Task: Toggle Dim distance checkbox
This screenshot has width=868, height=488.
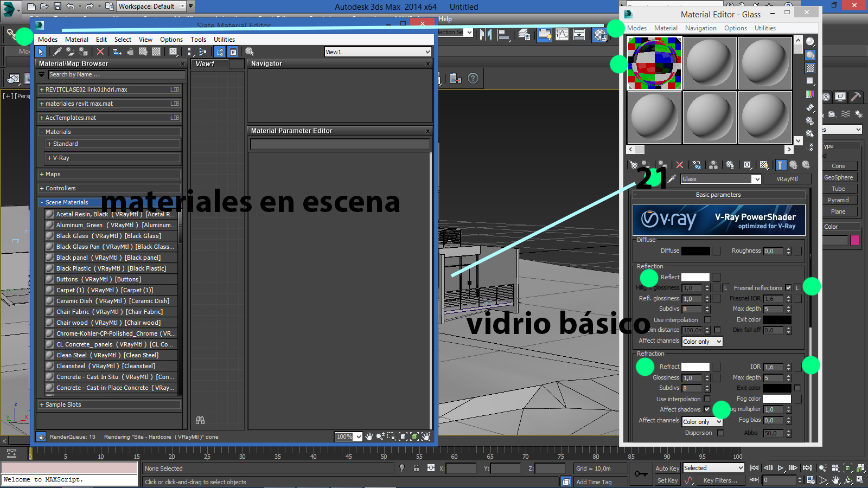Action: pyautogui.click(x=717, y=330)
